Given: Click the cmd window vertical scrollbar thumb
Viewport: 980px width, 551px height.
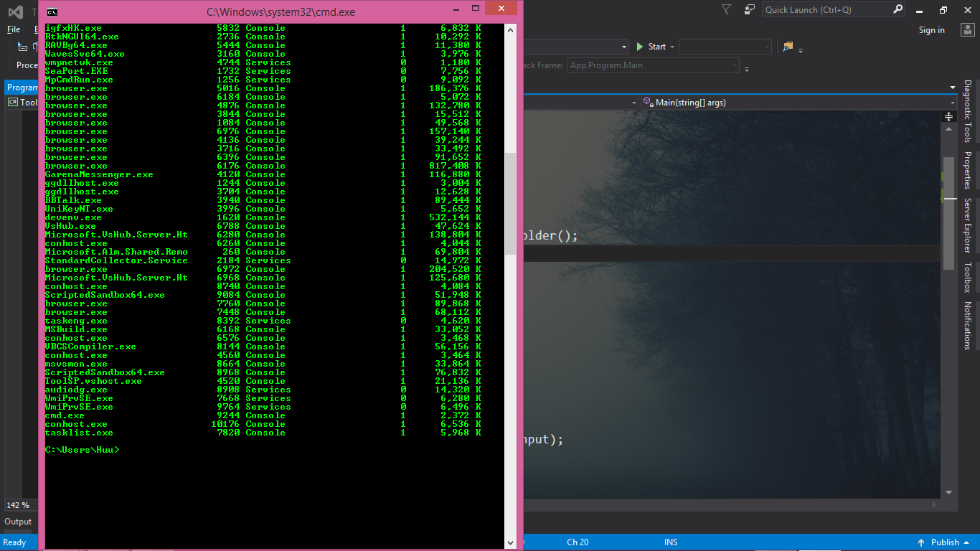Looking at the screenshot, I should [510, 203].
